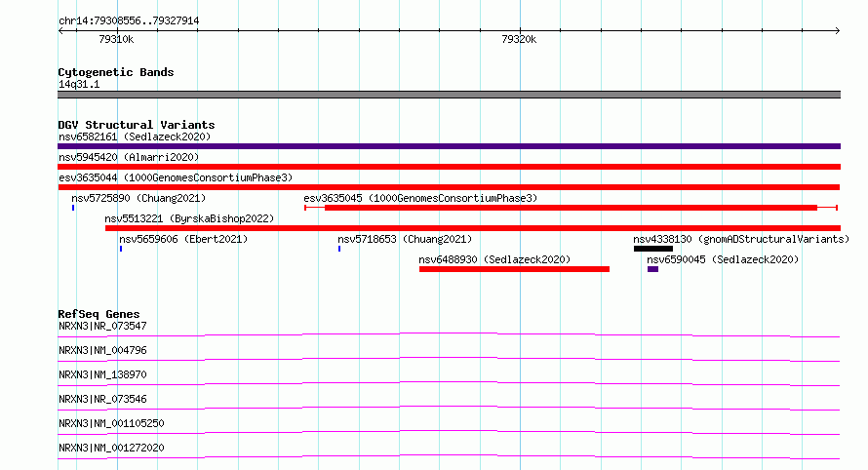Screen dimensions: 868x470
Task: Click the first esv3635044 (1000GenomesConsortiumPhase3) label
Action: 176,177
